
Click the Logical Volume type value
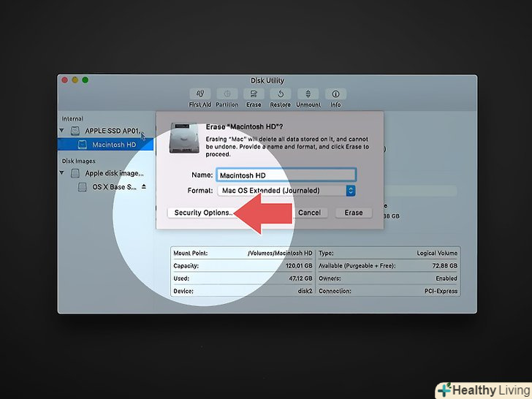click(x=437, y=253)
